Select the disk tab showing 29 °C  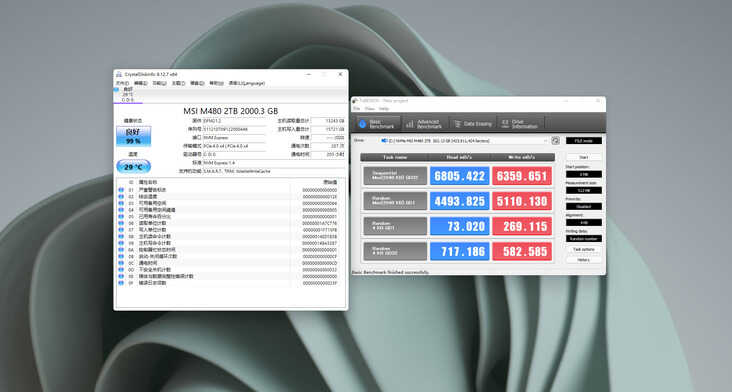click(127, 94)
